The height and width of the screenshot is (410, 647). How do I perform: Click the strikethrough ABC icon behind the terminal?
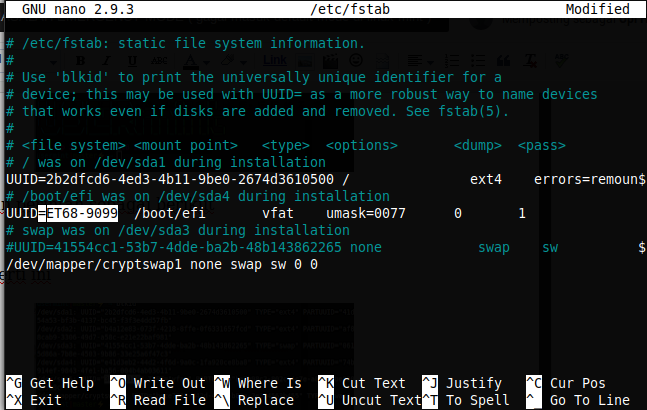(159, 61)
